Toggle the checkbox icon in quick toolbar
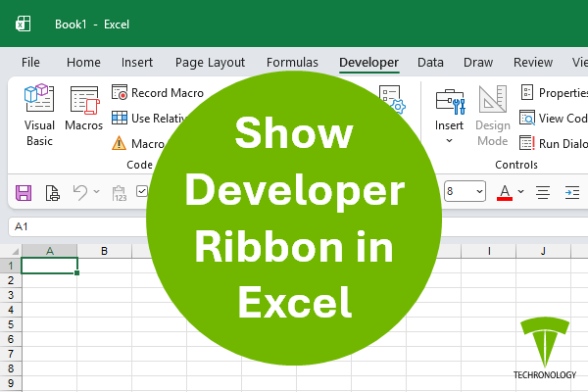Viewport: 588px width, 392px height. (x=142, y=191)
